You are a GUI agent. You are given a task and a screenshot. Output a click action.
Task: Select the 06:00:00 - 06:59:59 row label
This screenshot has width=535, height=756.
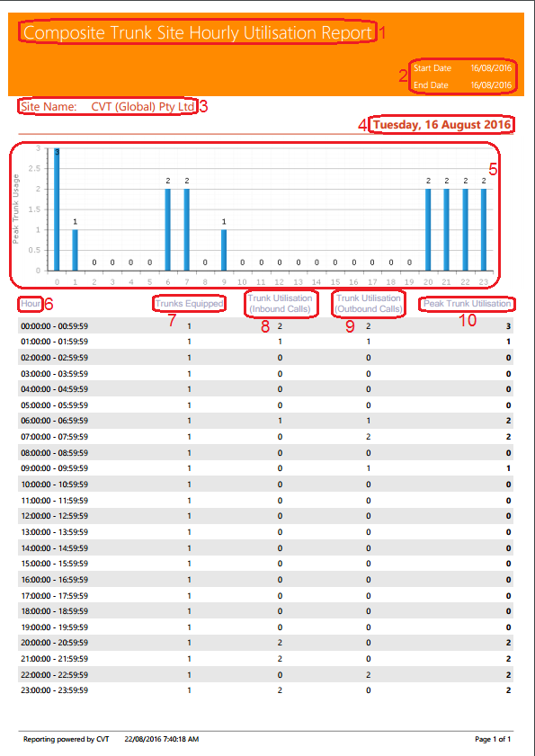point(55,421)
